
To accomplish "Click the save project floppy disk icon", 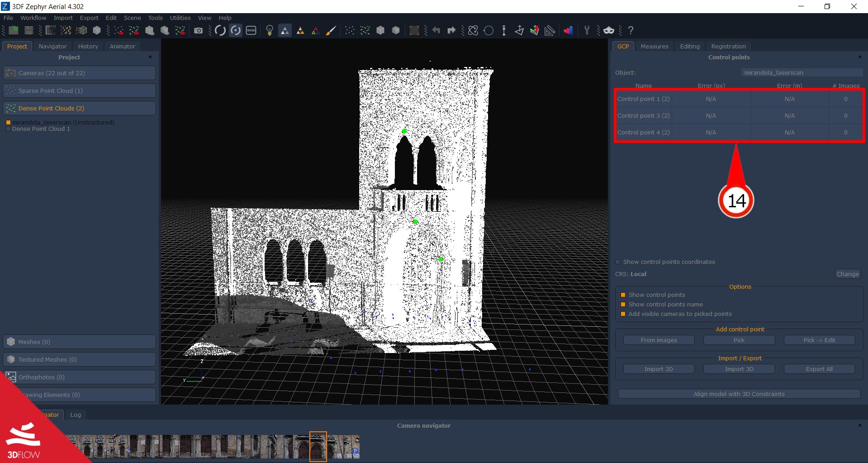I will coord(28,30).
